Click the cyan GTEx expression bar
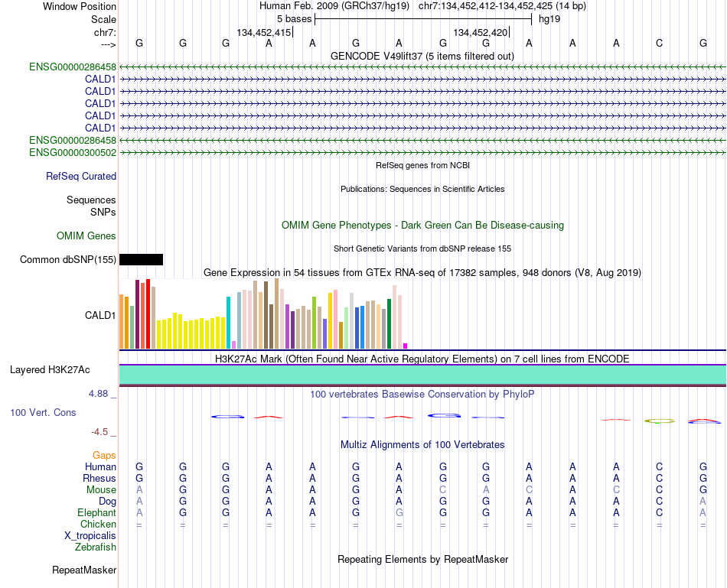 coord(228,323)
